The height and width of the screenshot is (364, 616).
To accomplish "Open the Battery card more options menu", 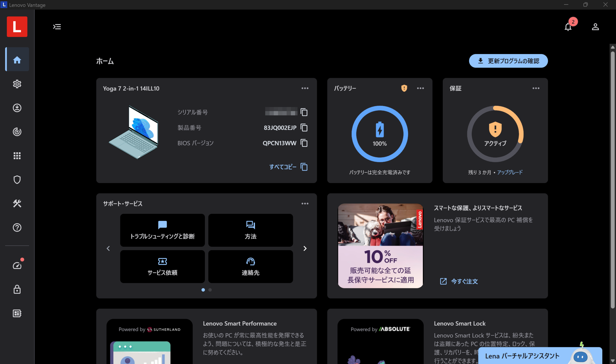I will 420,88.
